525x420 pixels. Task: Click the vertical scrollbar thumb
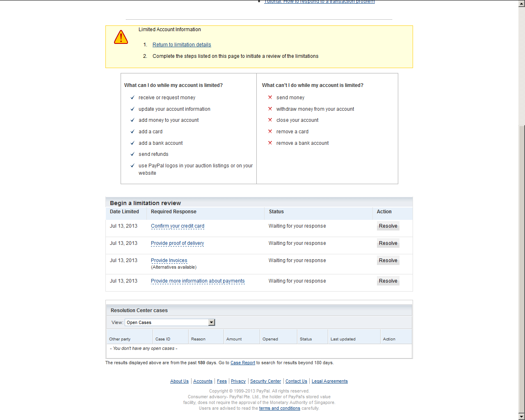click(522, 269)
